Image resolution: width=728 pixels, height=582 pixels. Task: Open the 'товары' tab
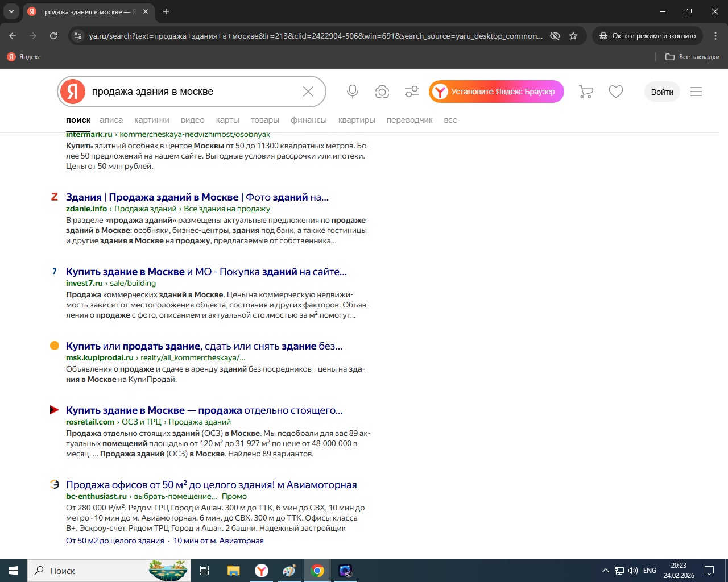(x=265, y=120)
